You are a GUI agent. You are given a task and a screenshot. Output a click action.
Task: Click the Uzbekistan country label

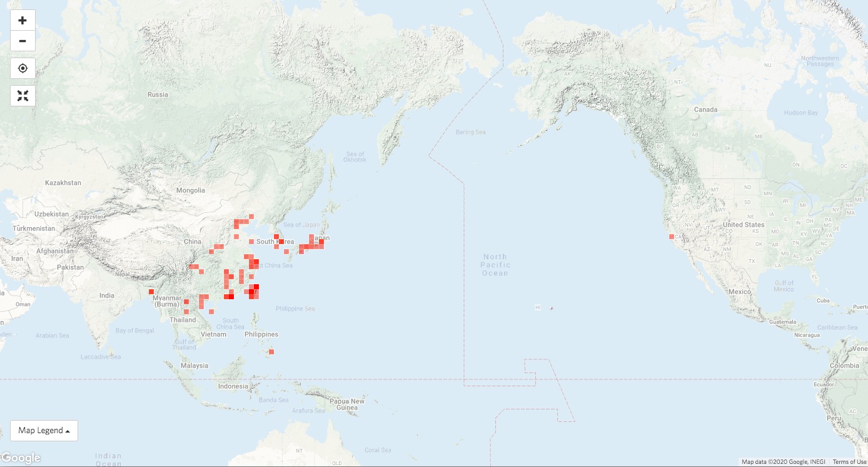[51, 214]
